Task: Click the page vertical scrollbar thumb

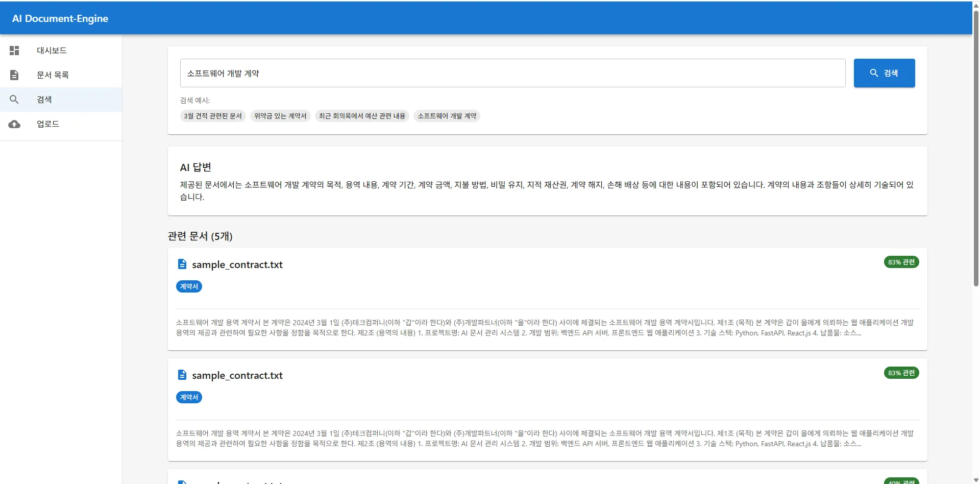Action: [x=976, y=148]
